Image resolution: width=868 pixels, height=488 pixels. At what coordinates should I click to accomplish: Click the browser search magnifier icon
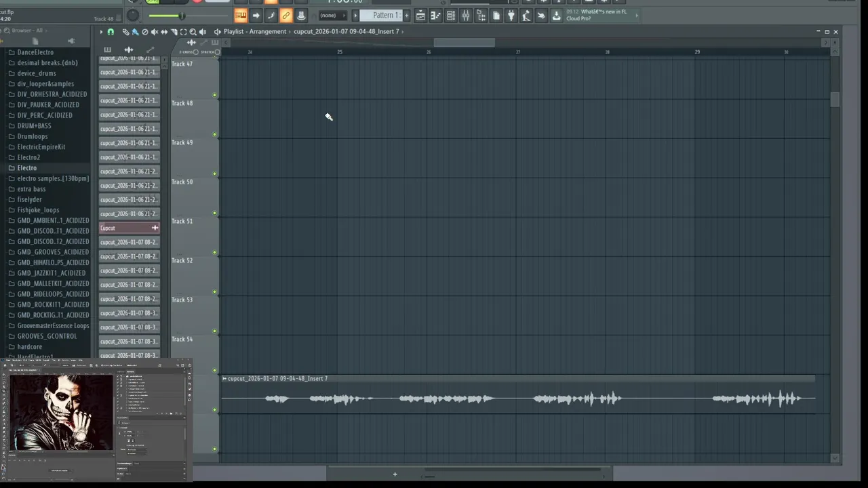pyautogui.click(x=7, y=30)
